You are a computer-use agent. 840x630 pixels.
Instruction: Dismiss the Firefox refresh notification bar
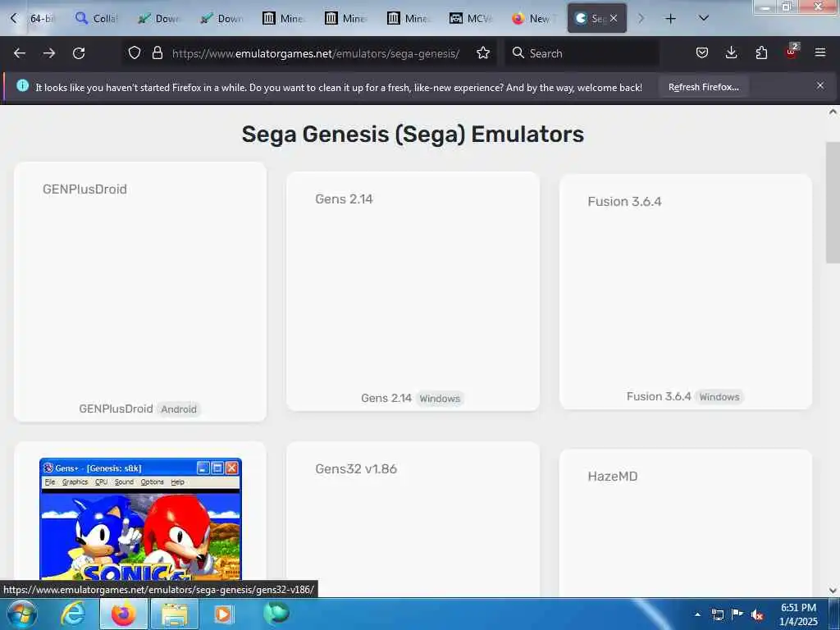pos(820,85)
